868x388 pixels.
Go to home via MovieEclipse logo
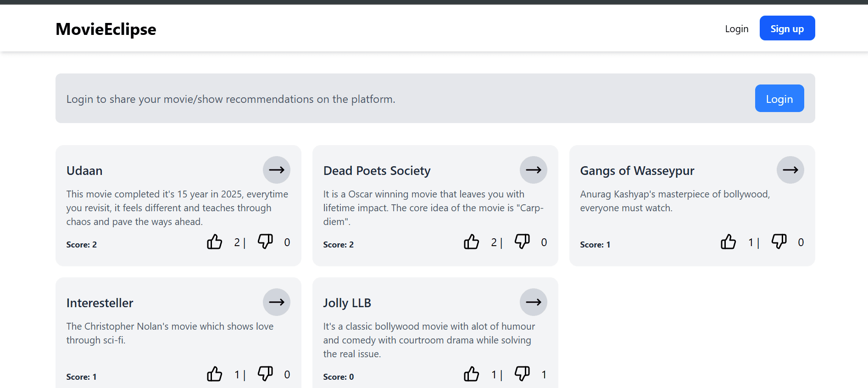coord(106,29)
